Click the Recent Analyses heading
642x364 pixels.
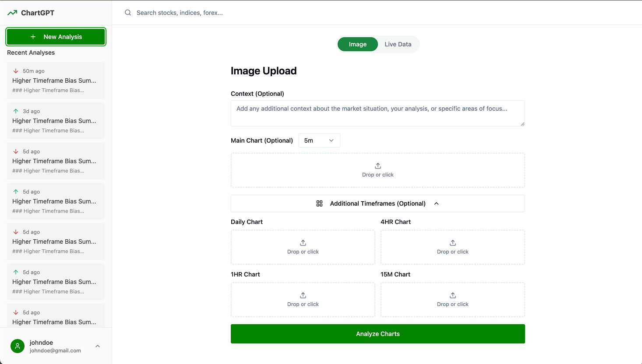point(31,52)
